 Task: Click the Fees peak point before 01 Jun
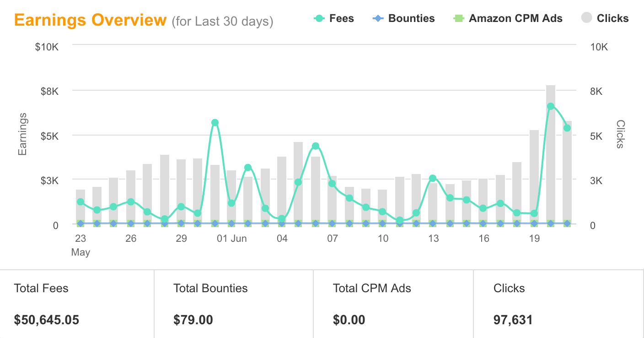[x=215, y=123]
